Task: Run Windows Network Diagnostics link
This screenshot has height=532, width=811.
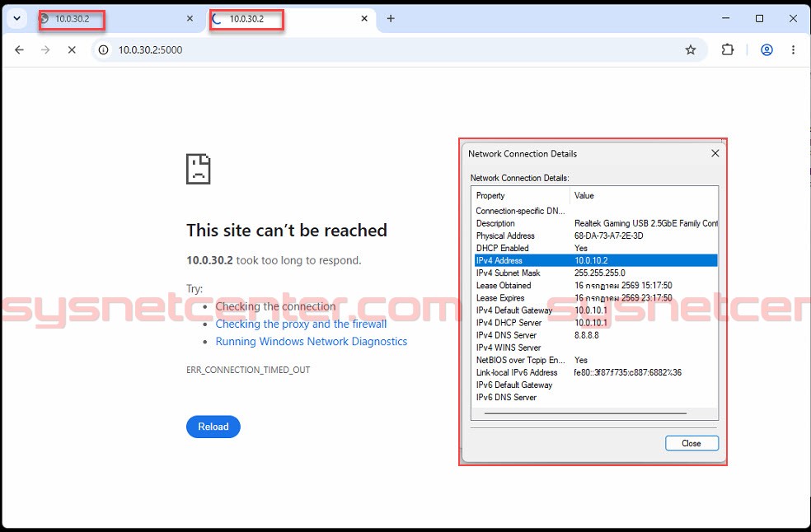Action: tap(312, 342)
